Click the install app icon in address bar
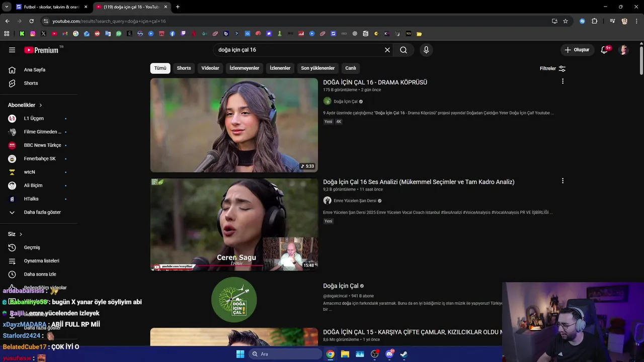The image size is (644, 362). 554,21
